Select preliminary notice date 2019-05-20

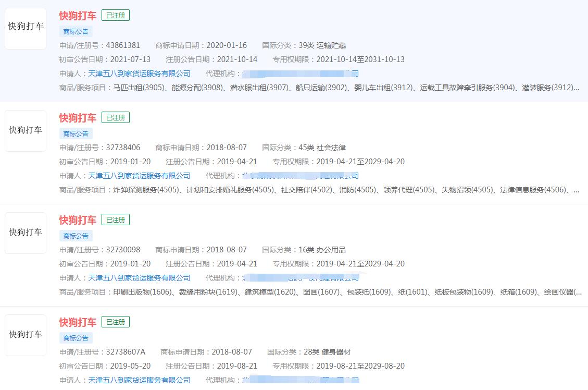[130, 365]
